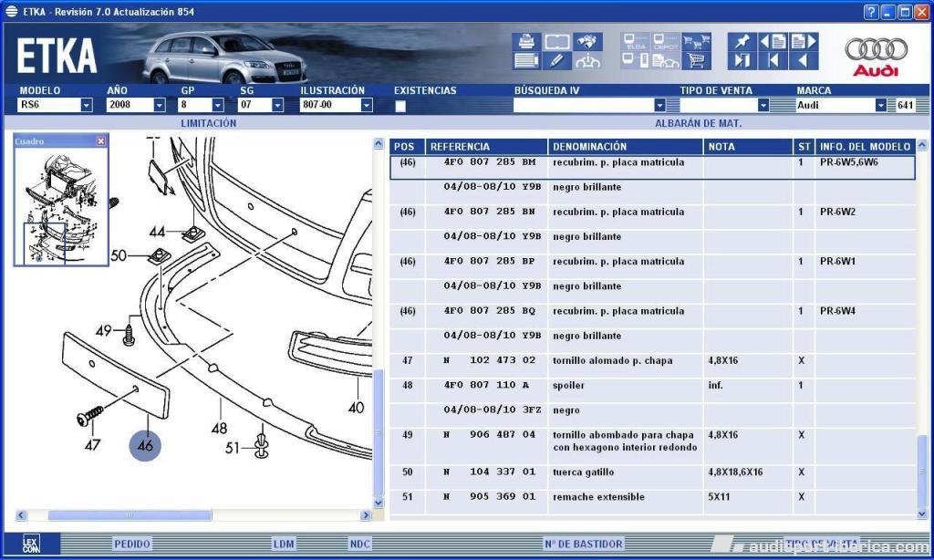Open the title bar help button
Image resolution: width=934 pixels, height=560 pixels.
[x=871, y=12]
